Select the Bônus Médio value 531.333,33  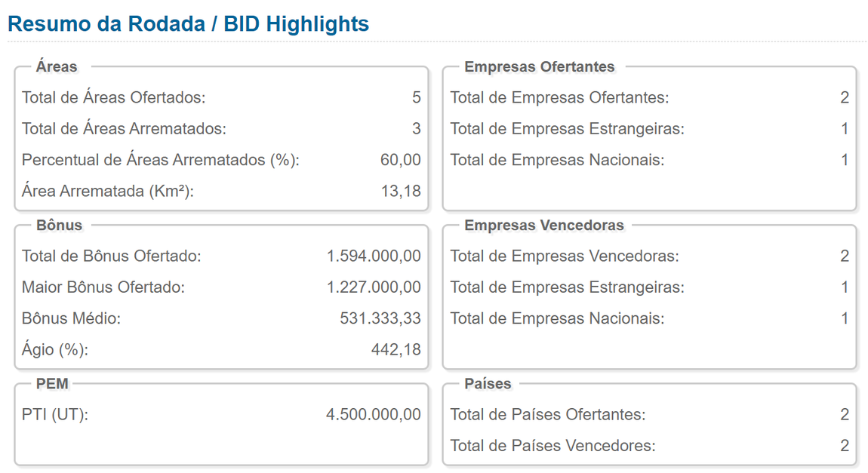[380, 318]
